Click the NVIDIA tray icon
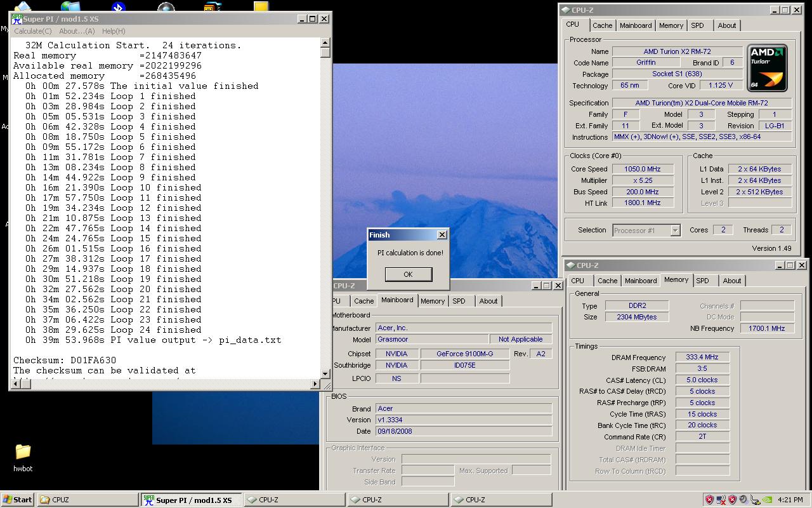This screenshot has height=508, width=812. [767, 500]
